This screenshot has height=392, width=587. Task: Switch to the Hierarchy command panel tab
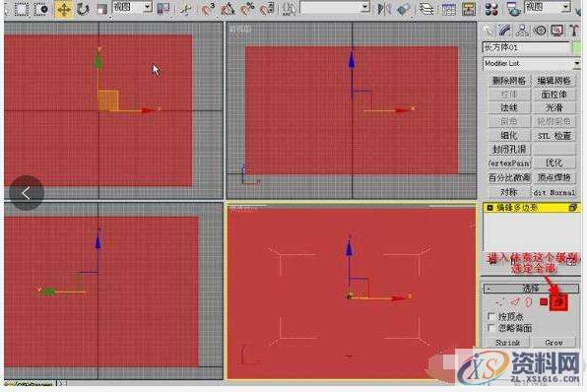click(x=522, y=31)
